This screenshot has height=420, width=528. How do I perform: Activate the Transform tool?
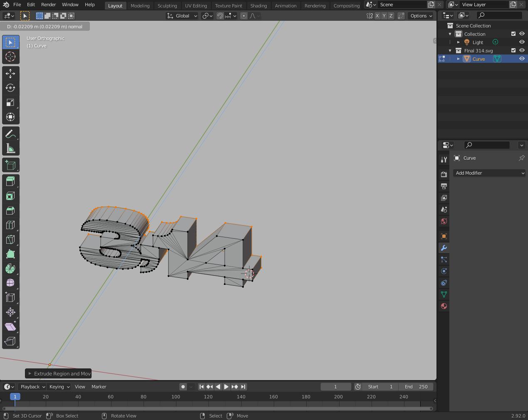[x=10, y=117]
